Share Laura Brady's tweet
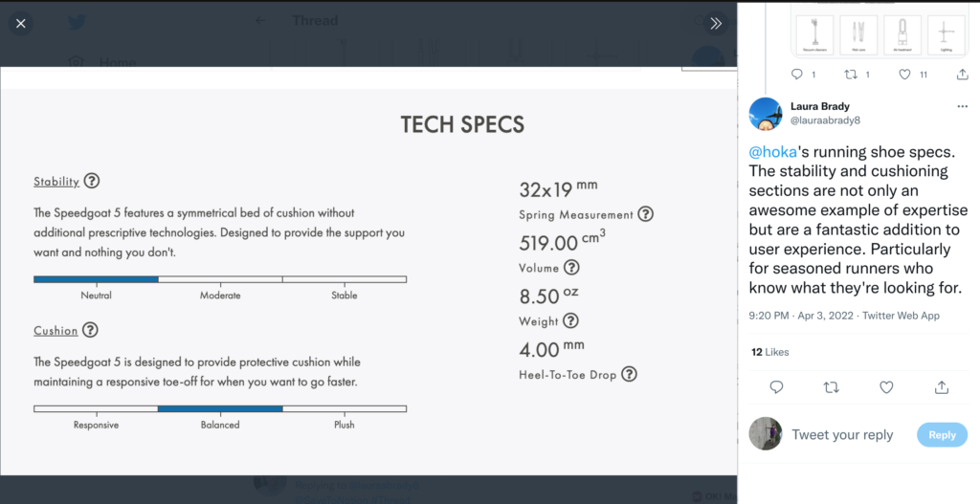 click(x=942, y=387)
